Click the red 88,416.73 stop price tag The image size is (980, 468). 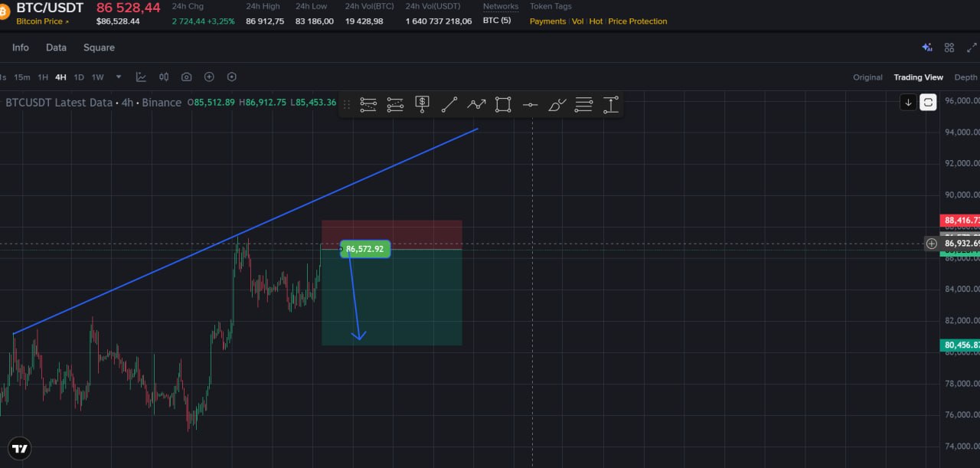960,221
